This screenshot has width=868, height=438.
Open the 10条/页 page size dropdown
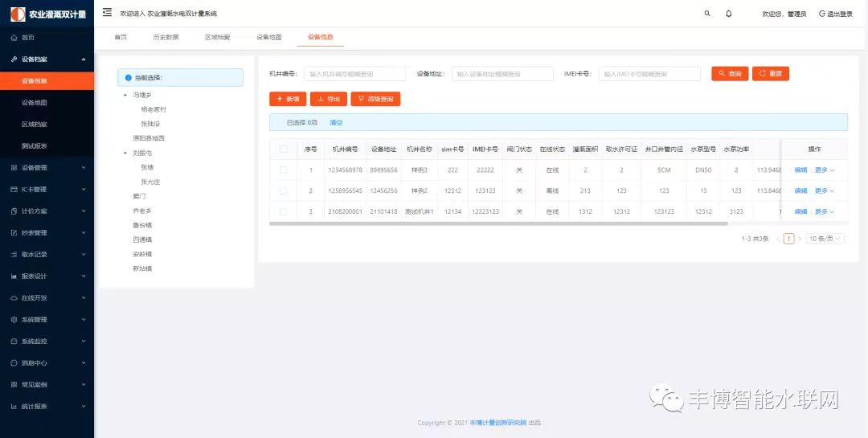[825, 239]
